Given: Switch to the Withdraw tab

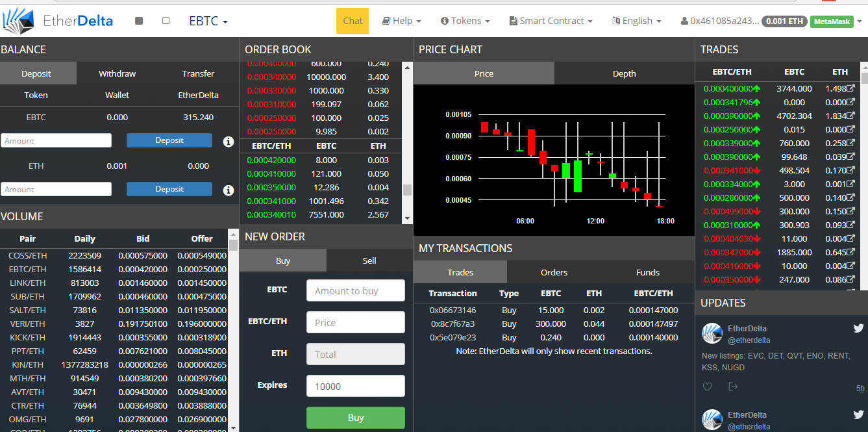Looking at the screenshot, I should tap(118, 73).
